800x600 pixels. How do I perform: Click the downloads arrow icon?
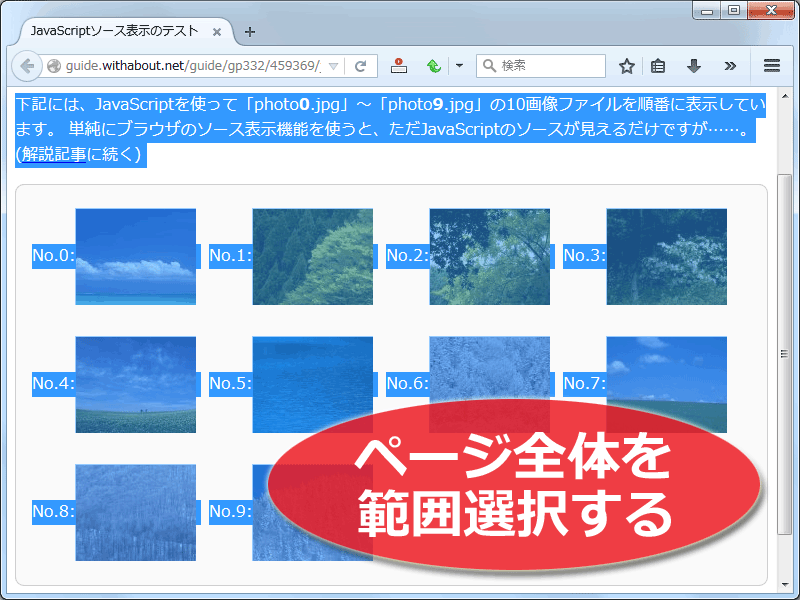click(x=693, y=66)
